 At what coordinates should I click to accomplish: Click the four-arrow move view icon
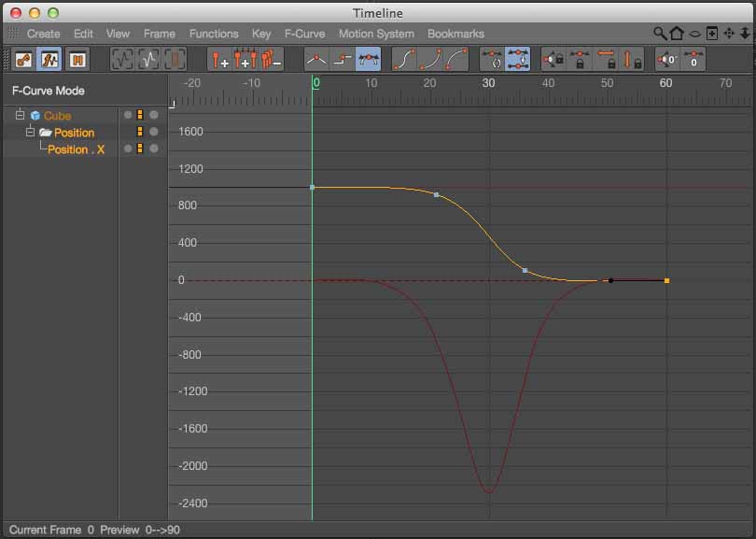pyautogui.click(x=729, y=34)
